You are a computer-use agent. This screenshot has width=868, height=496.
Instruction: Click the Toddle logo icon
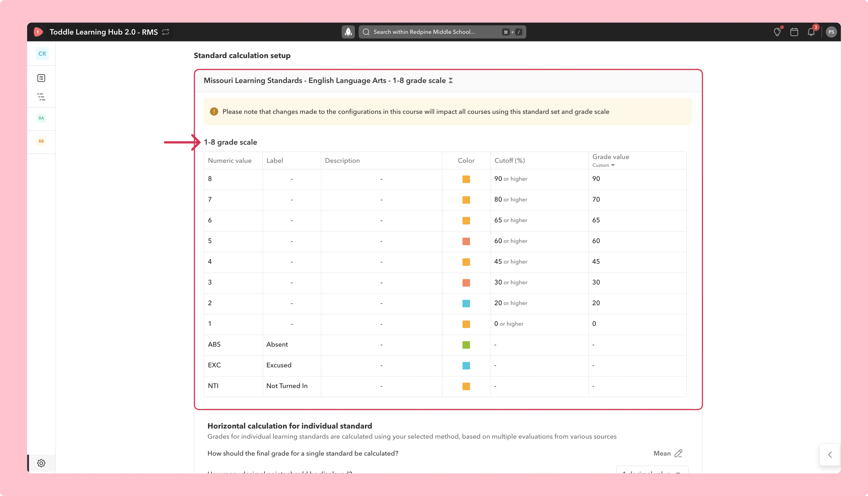pos(38,32)
